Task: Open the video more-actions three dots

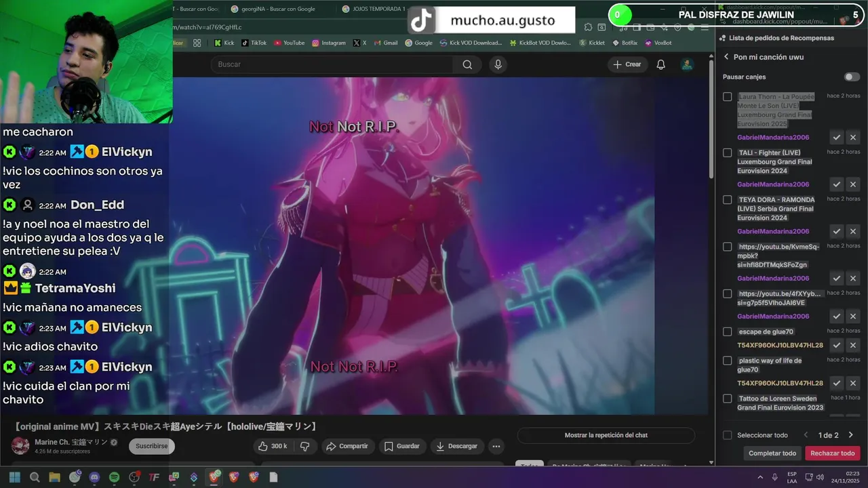Action: point(496,446)
